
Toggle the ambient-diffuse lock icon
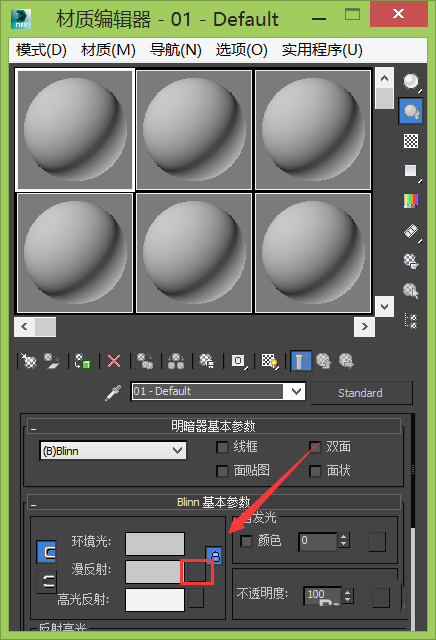coord(214,556)
